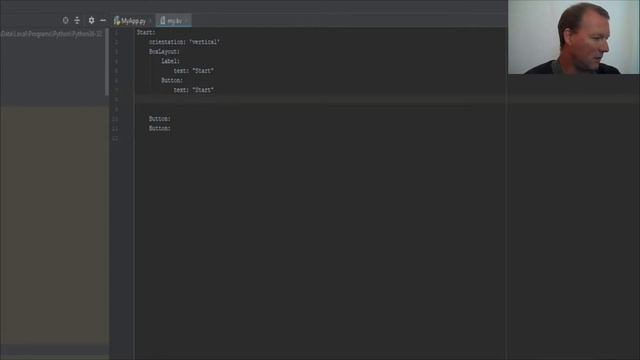Click the webcam video overlay thumbnail

tap(573, 37)
